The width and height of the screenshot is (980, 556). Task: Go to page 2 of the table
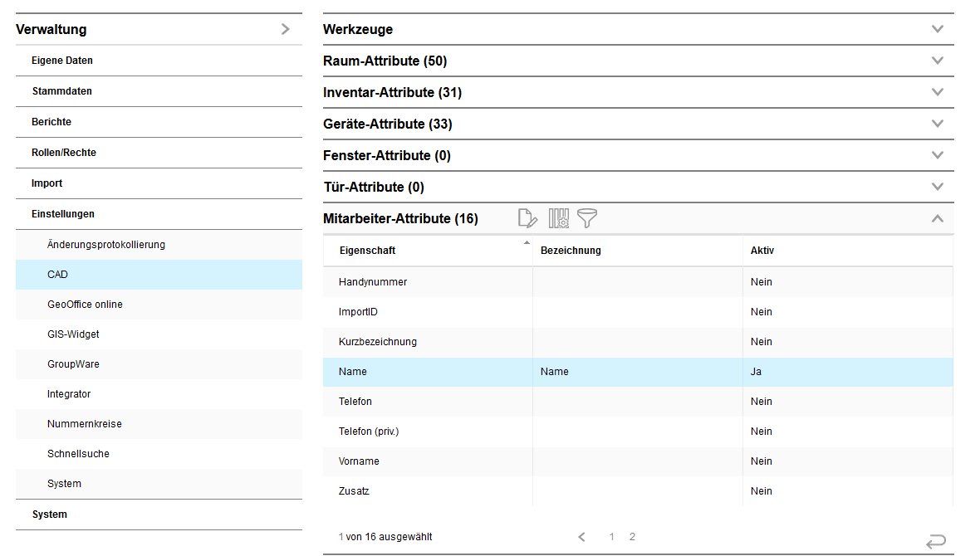coord(632,537)
